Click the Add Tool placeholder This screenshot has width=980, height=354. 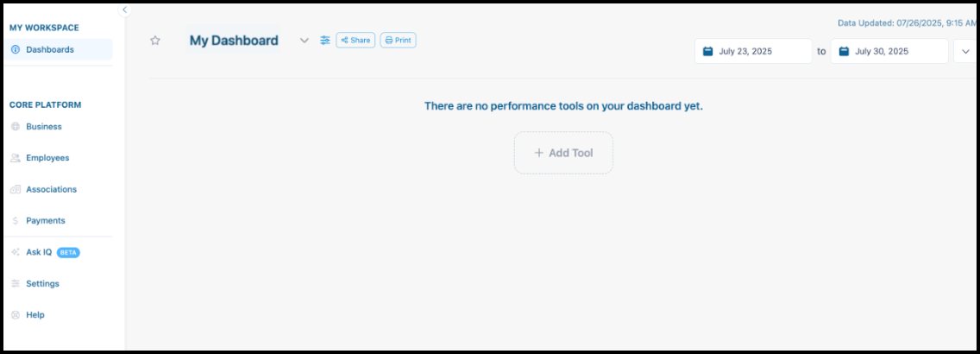pos(563,153)
